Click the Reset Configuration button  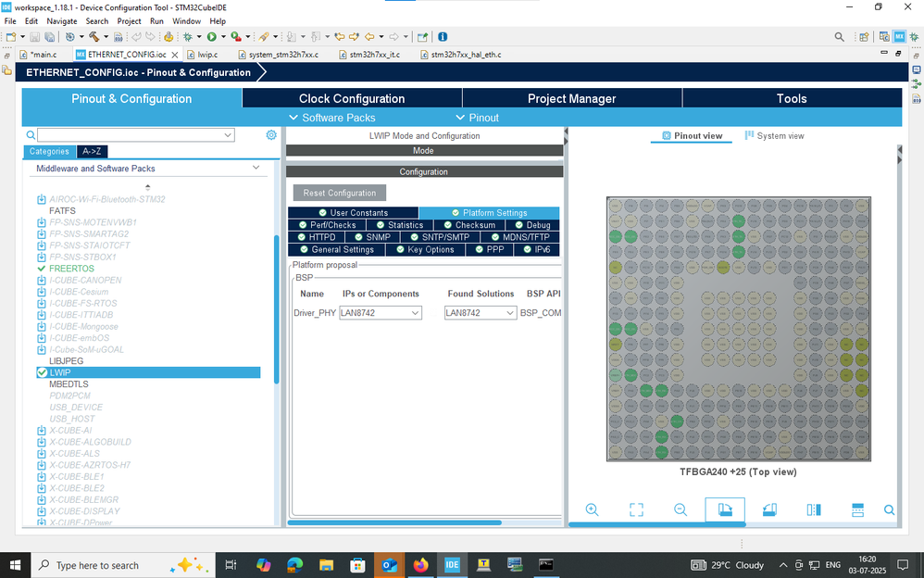(x=340, y=193)
